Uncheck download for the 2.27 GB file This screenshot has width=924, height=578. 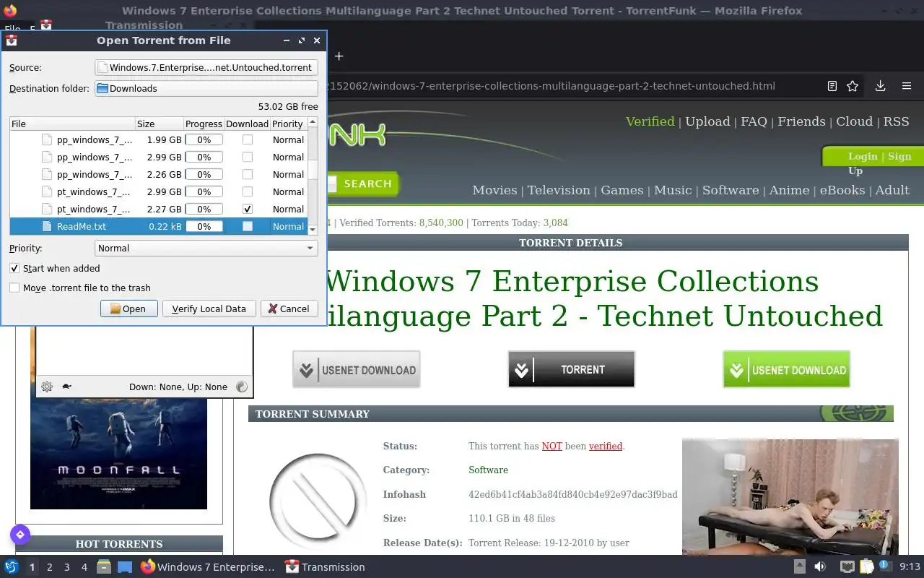pos(248,209)
